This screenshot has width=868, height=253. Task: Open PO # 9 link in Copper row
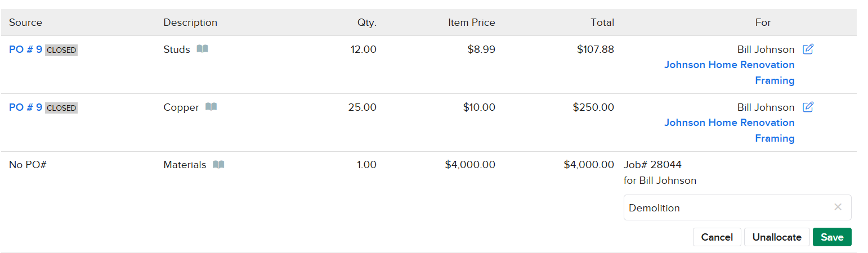click(25, 107)
